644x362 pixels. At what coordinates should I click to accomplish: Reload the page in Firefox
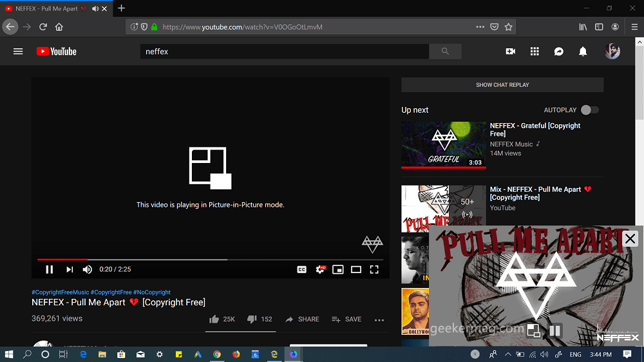click(43, 26)
